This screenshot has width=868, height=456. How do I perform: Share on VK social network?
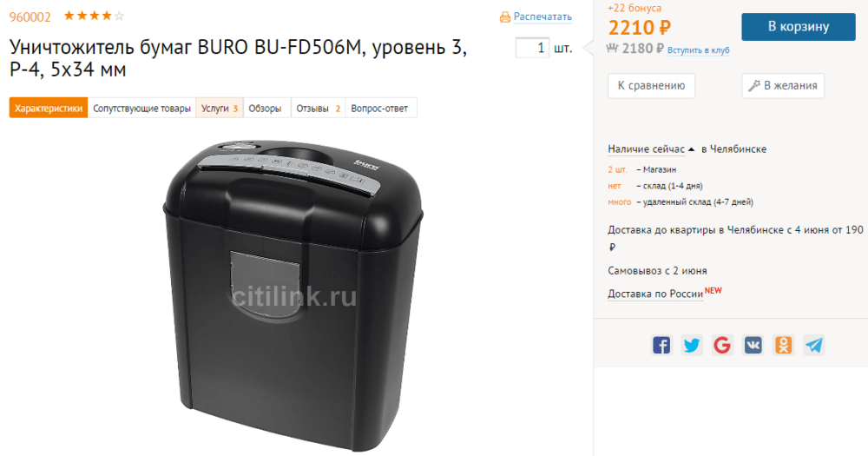pos(753,345)
